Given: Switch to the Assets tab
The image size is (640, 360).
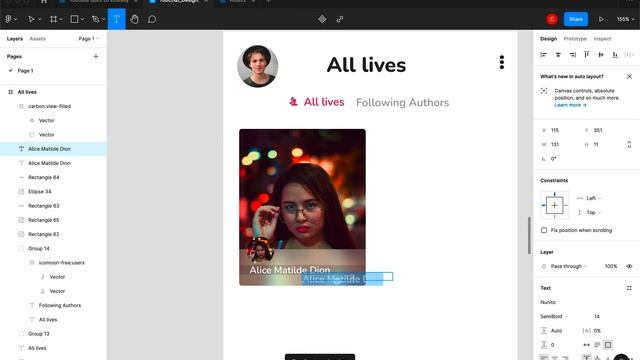Looking at the screenshot, I should coord(38,39).
